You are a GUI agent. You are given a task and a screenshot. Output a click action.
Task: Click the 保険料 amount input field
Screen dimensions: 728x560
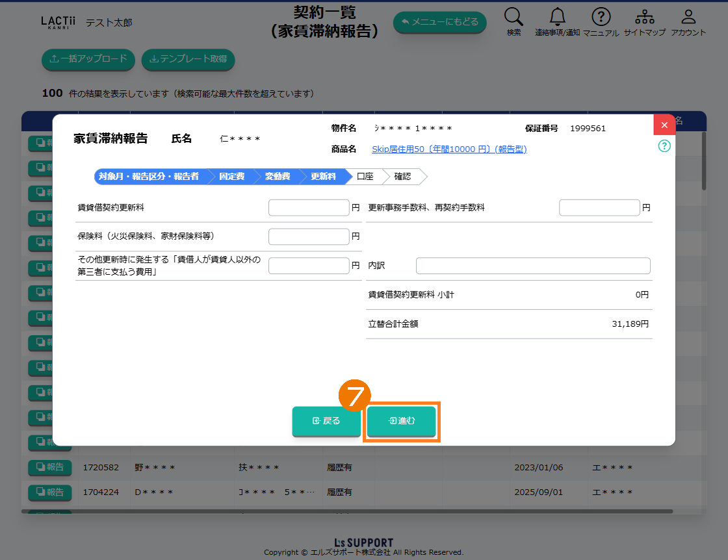tap(309, 236)
